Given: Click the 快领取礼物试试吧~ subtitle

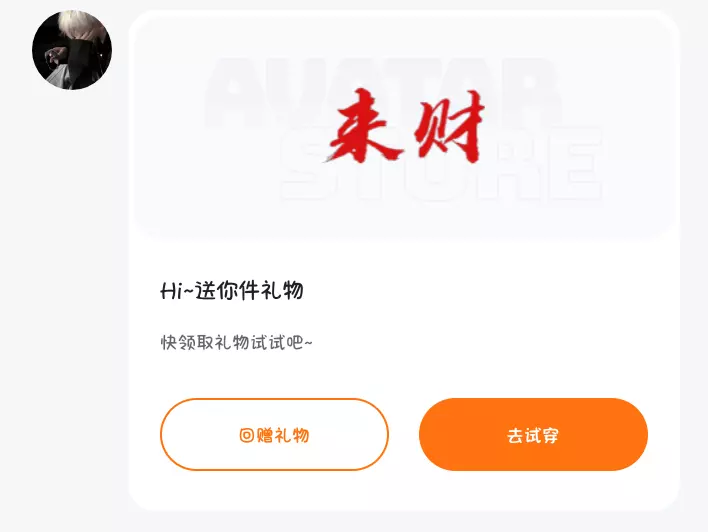Looking at the screenshot, I should 237,342.
